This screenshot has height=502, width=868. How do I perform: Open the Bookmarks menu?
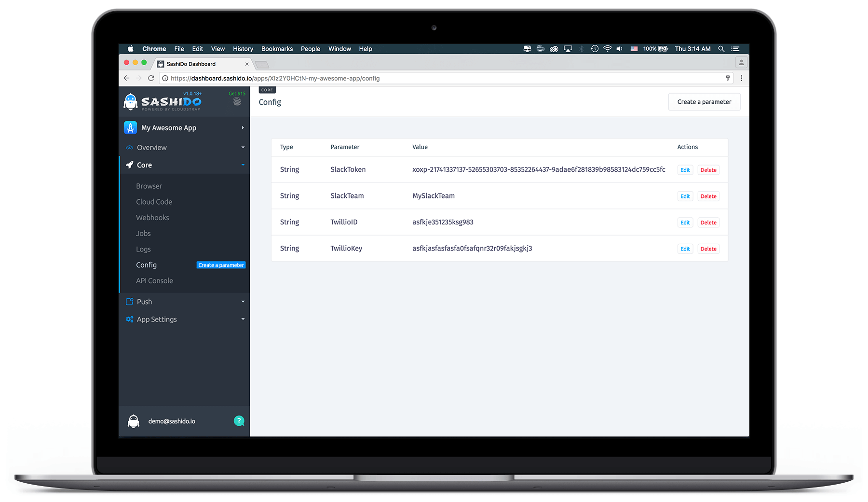[277, 49]
